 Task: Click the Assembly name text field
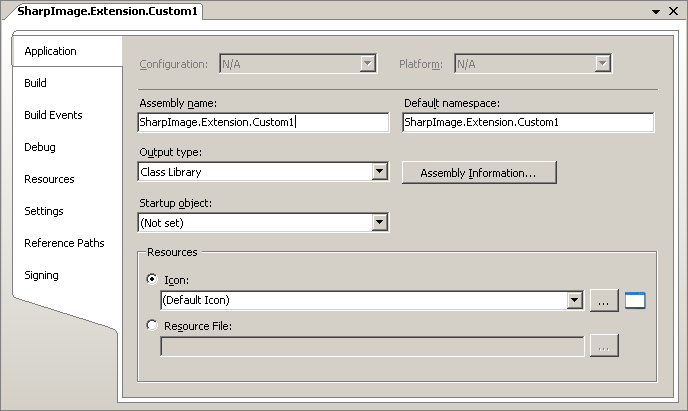point(263,122)
